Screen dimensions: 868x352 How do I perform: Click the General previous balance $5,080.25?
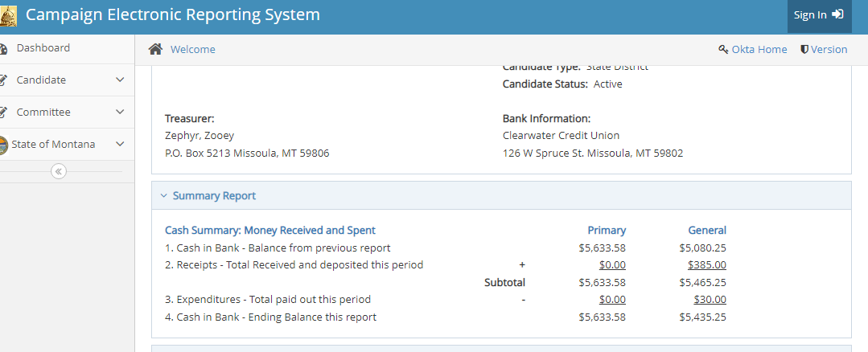(x=702, y=248)
